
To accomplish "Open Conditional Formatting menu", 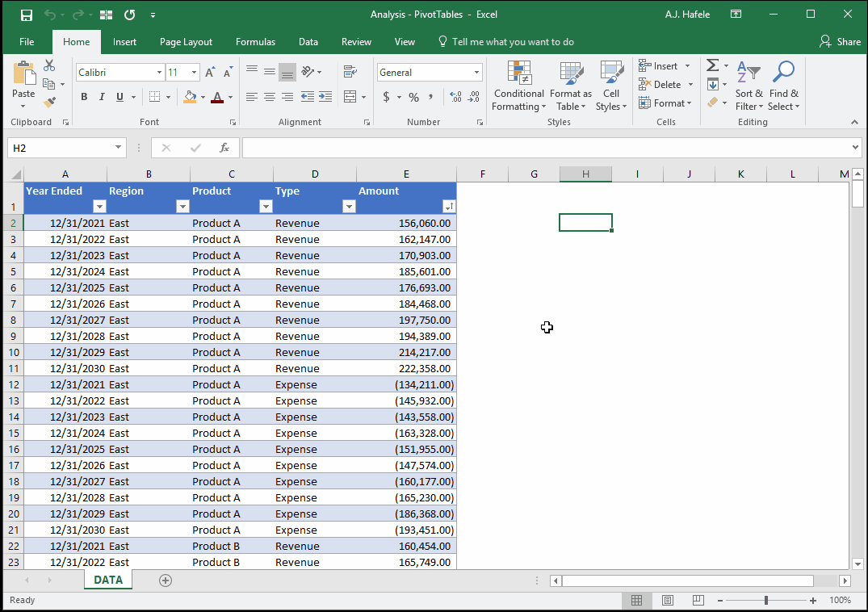I will pyautogui.click(x=518, y=86).
